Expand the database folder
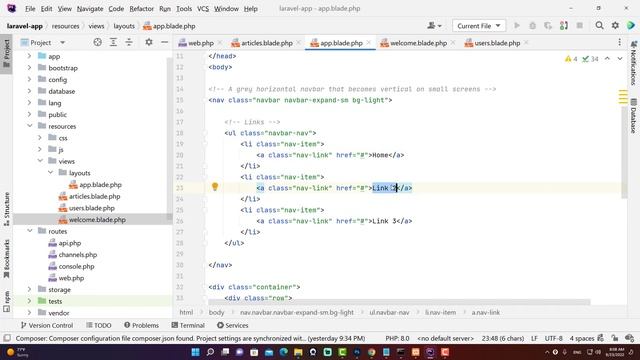This screenshot has width=640, height=360. (x=29, y=91)
